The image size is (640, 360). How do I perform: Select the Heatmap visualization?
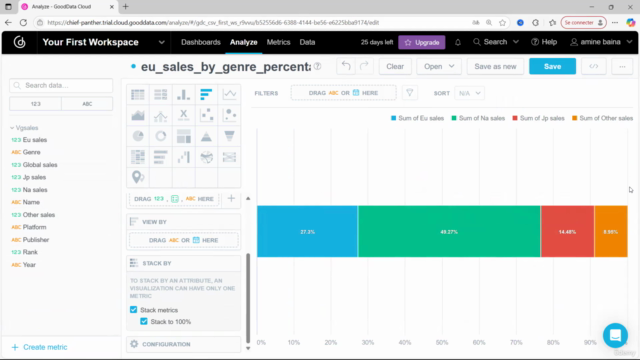coord(138,157)
